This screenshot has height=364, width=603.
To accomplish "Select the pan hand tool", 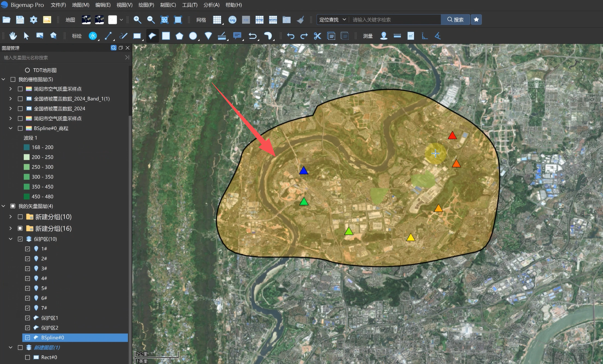I will 13,36.
